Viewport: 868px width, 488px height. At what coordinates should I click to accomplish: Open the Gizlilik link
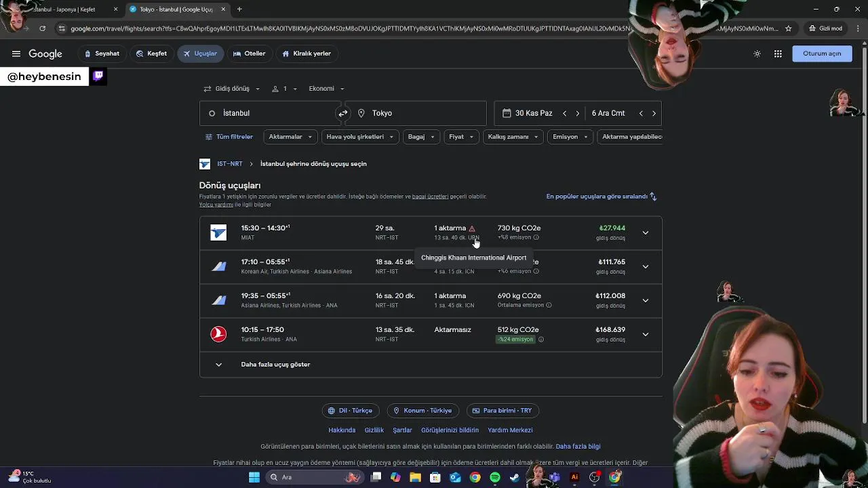(374, 430)
